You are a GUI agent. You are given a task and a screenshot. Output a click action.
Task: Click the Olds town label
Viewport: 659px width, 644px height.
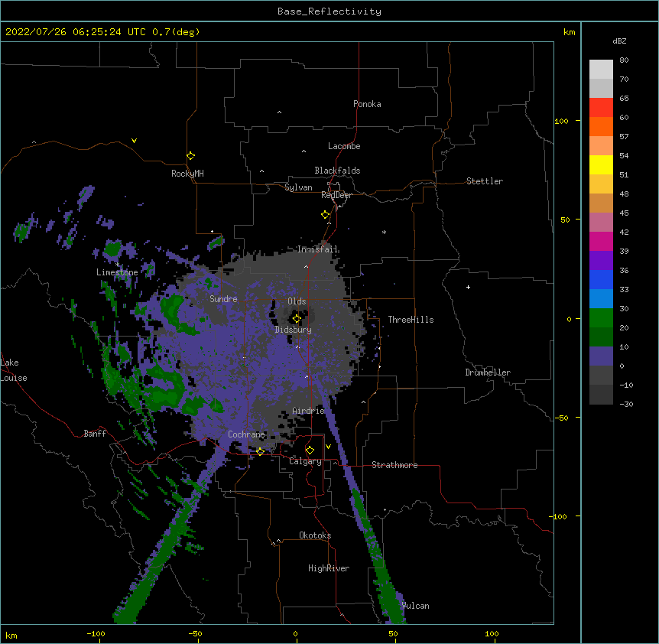click(x=297, y=301)
